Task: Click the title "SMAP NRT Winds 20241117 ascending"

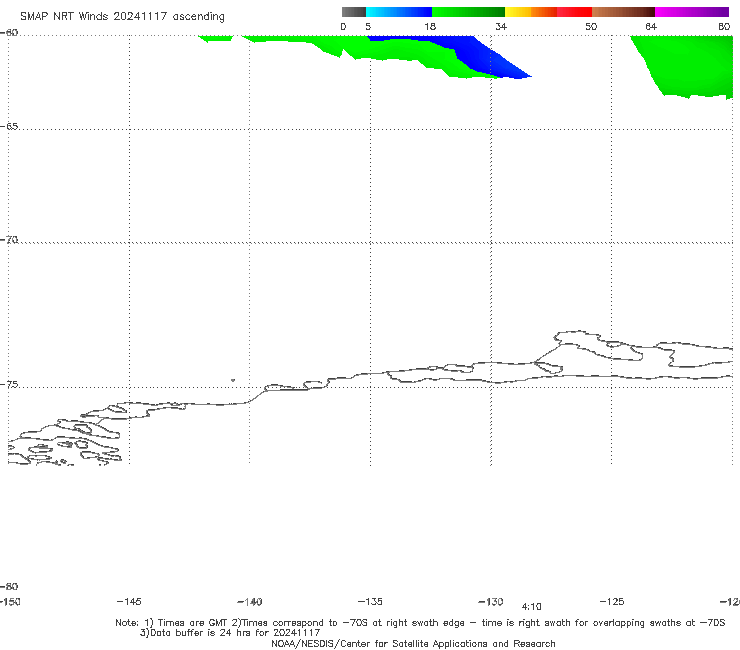Action: [x=122, y=17]
